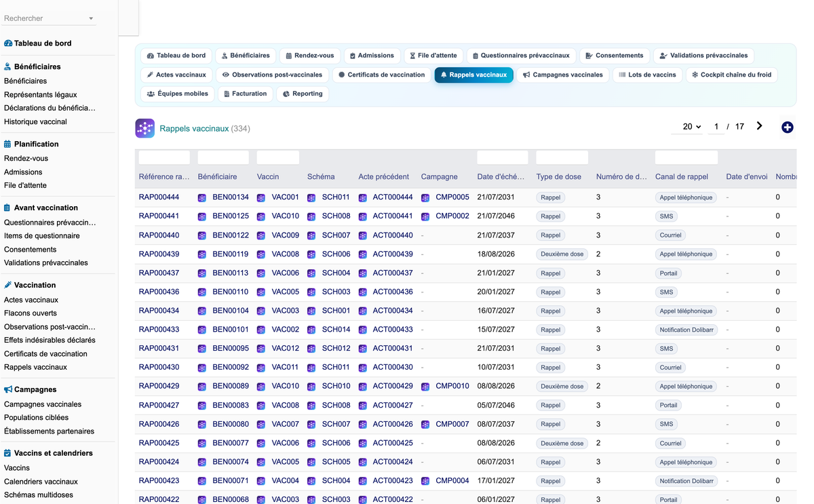This screenshot has height=504, width=814.
Task: Click act icon next to ACT000427
Action: click(x=363, y=405)
